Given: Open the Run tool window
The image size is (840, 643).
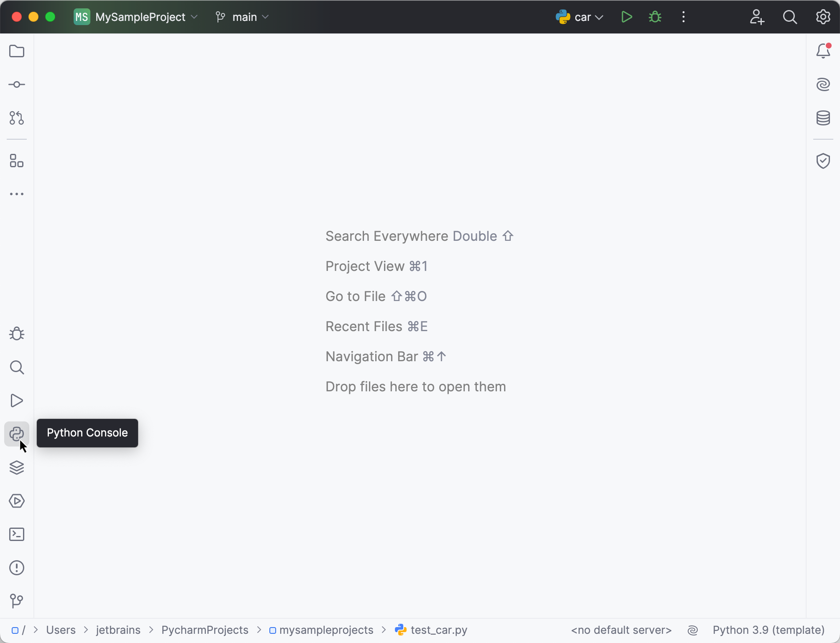Looking at the screenshot, I should pos(17,400).
